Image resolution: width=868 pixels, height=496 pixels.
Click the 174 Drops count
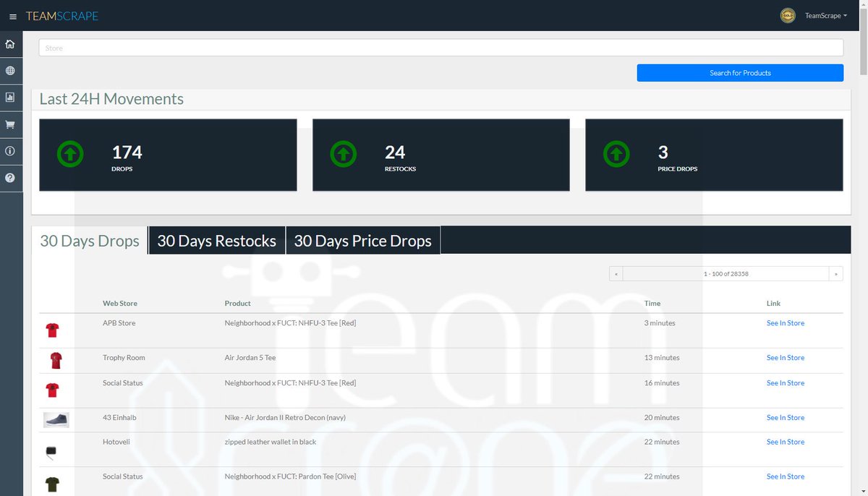(127, 153)
